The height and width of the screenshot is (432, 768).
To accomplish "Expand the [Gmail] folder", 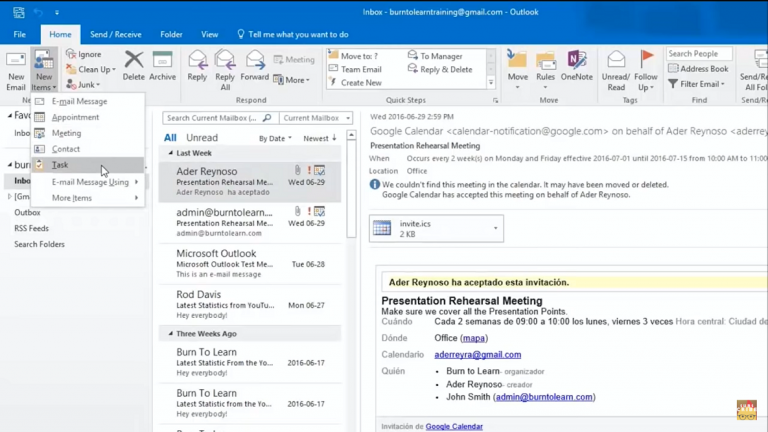I will click(9, 196).
